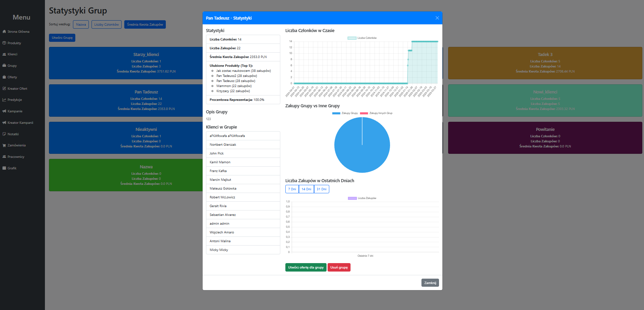Click the people icon beside Klienci

pyautogui.click(x=4, y=54)
